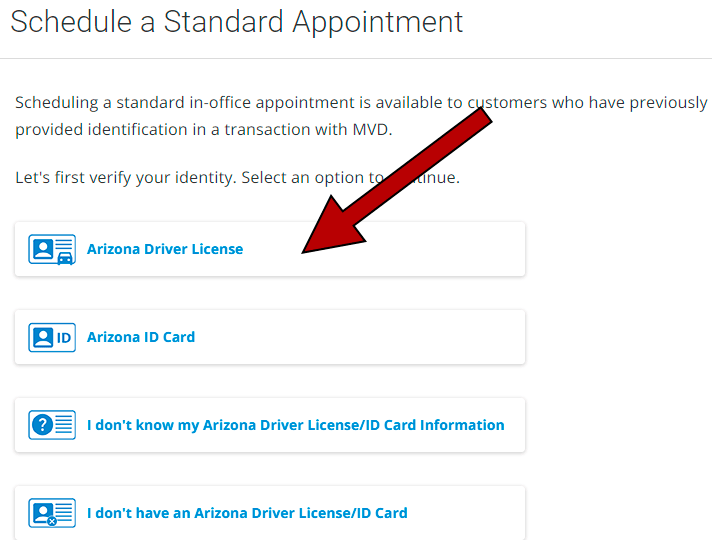Click the Arizona ID Card badge icon
This screenshot has width=712, height=540.
click(52, 337)
